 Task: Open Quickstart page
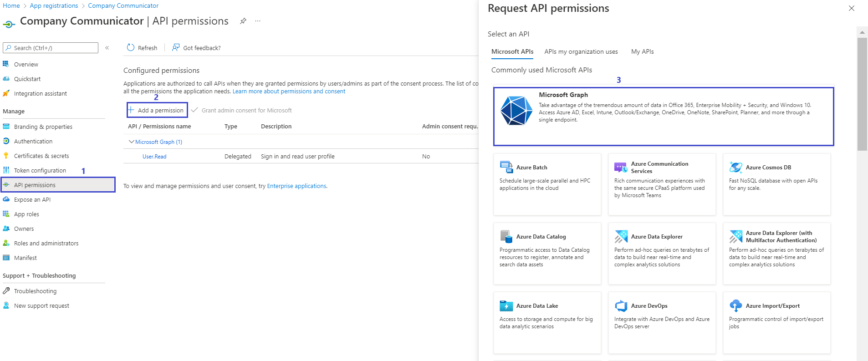(27, 79)
